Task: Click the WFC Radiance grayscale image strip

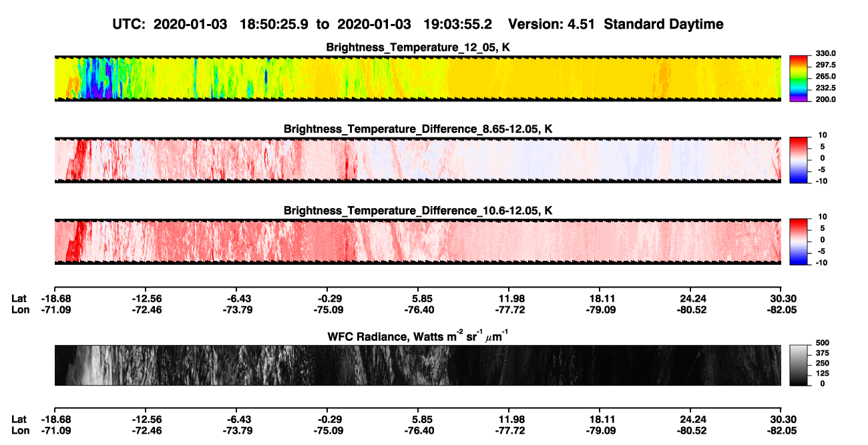Action: click(417, 365)
